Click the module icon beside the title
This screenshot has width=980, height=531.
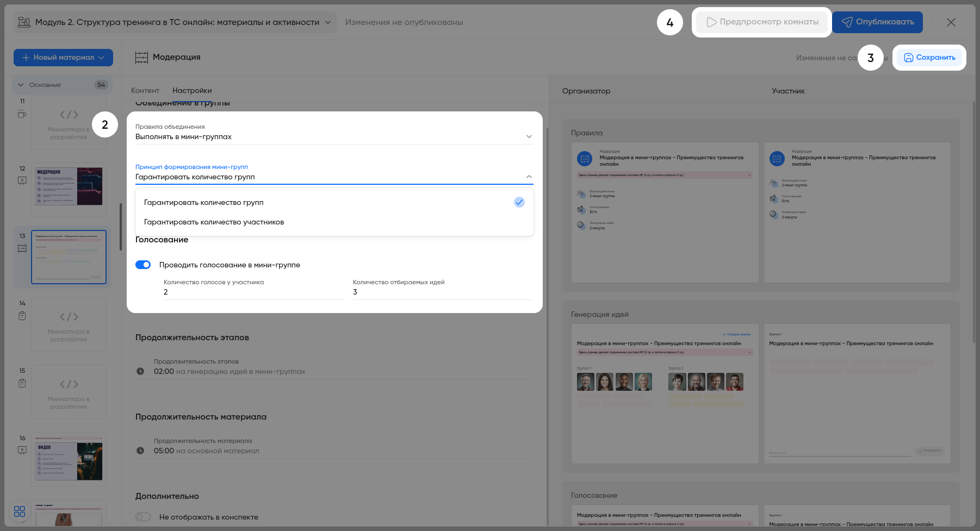coord(24,22)
